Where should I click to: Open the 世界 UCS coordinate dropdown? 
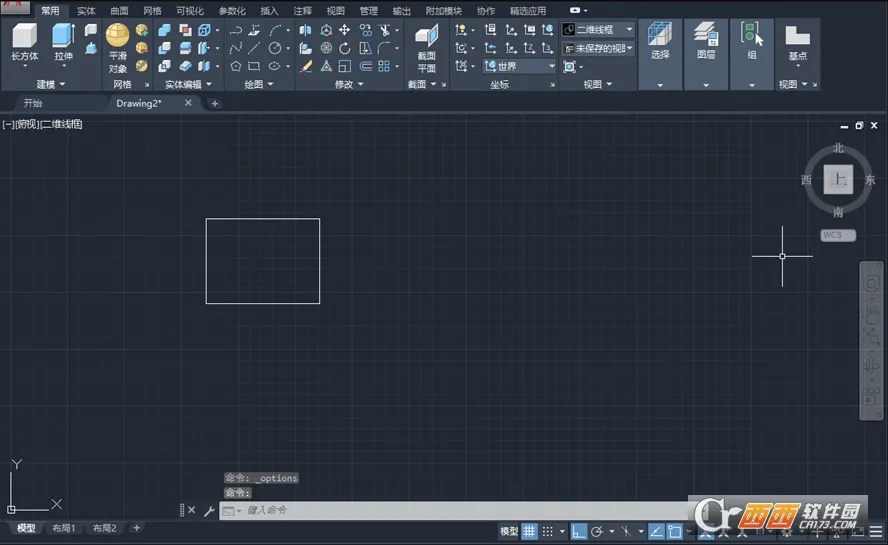pyautogui.click(x=519, y=66)
